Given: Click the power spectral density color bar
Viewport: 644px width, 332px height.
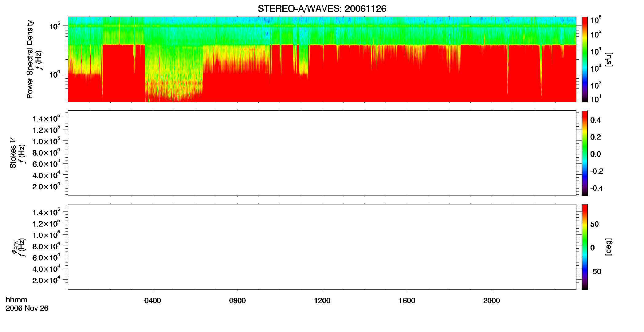Looking at the screenshot, I should point(585,59).
